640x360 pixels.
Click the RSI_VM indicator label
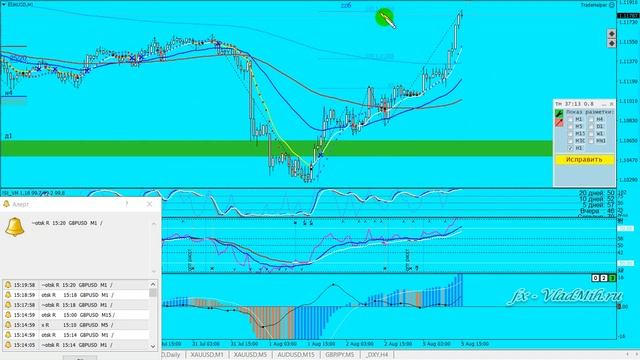pos(33,193)
